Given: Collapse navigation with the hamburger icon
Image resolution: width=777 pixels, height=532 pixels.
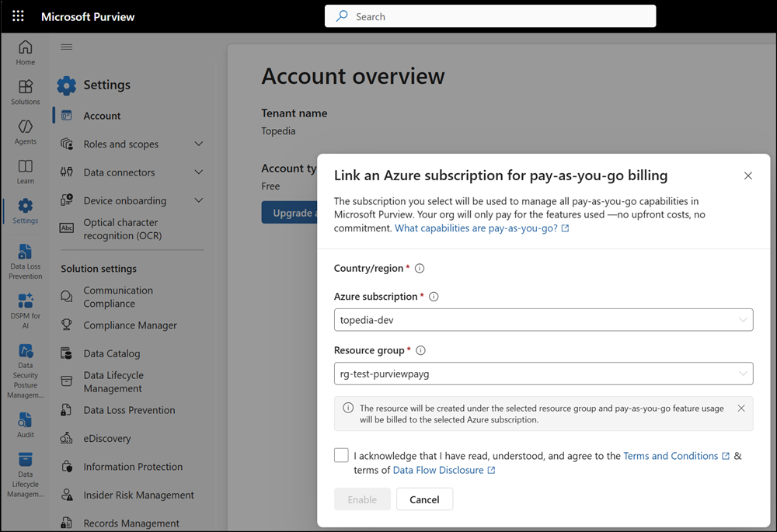Looking at the screenshot, I should pos(67,47).
